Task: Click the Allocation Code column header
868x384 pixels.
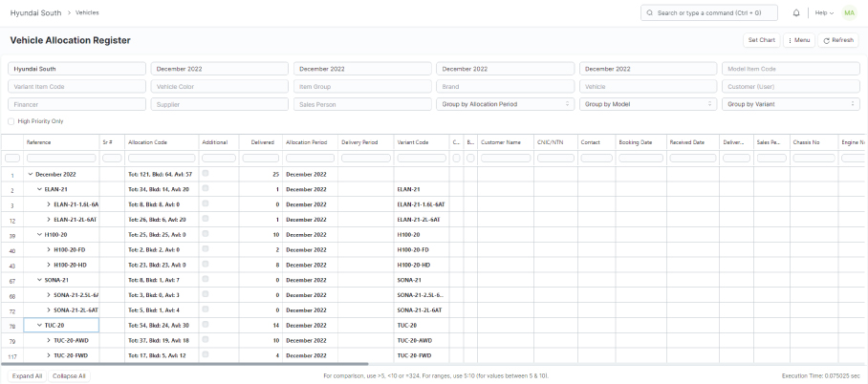Action: coord(162,142)
